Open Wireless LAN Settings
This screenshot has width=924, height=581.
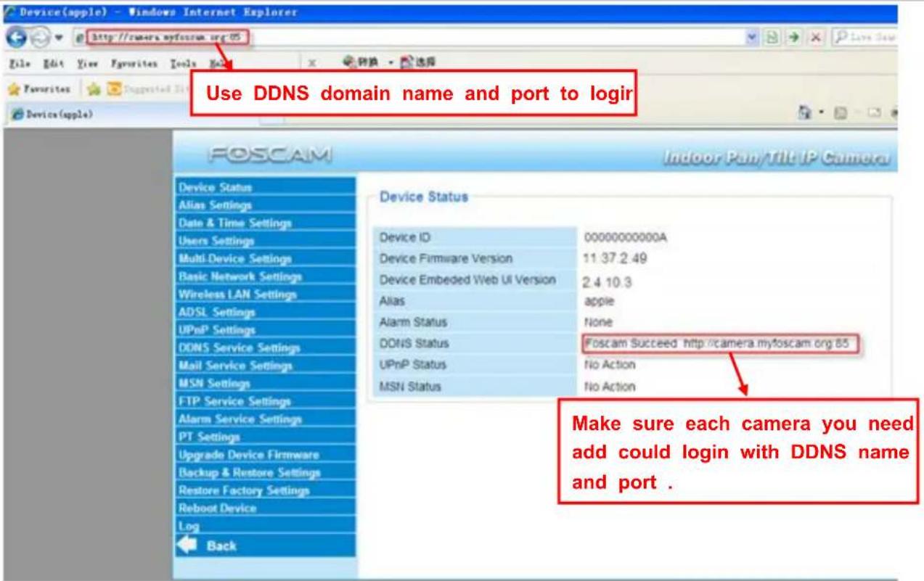pos(266,294)
